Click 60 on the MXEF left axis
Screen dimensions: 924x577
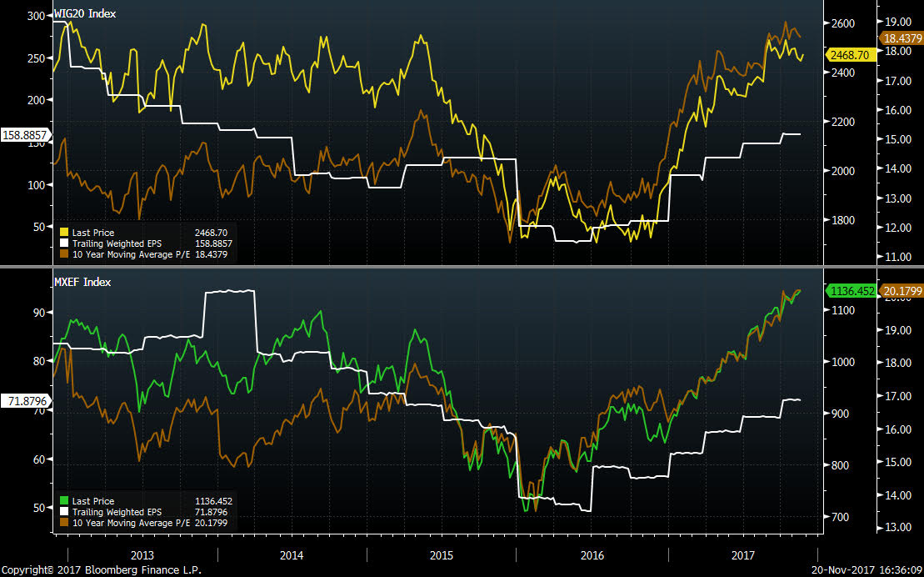click(x=39, y=459)
